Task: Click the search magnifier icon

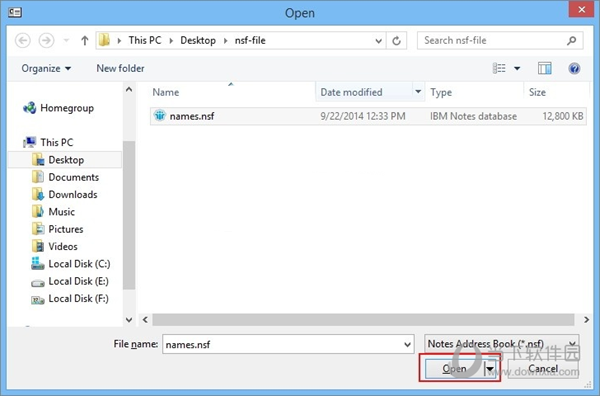Action: (x=572, y=41)
